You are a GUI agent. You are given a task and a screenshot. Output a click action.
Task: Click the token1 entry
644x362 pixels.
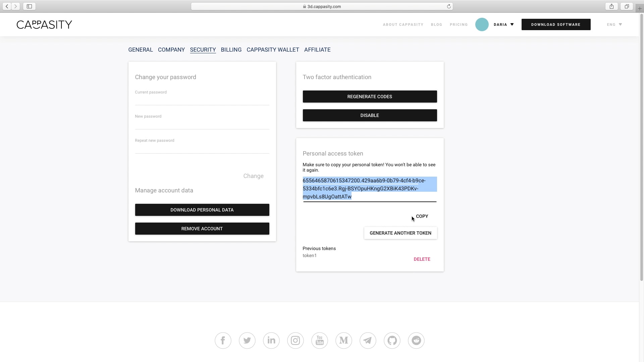pyautogui.click(x=310, y=255)
